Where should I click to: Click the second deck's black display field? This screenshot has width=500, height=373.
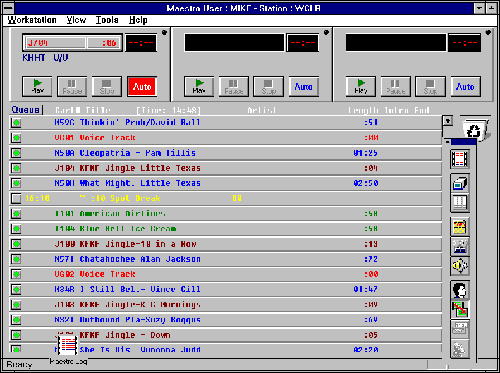pyautogui.click(x=234, y=43)
